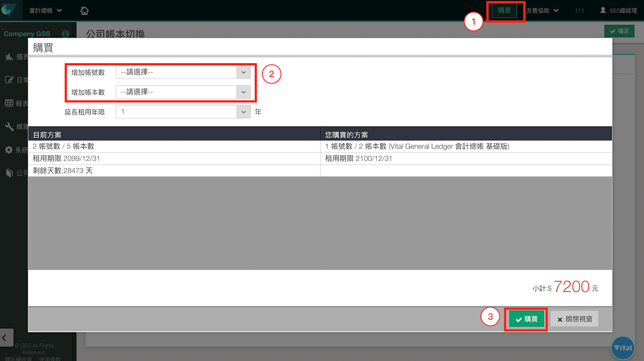
Task: Expand the 友善協助 help menu
Action: [542, 10]
